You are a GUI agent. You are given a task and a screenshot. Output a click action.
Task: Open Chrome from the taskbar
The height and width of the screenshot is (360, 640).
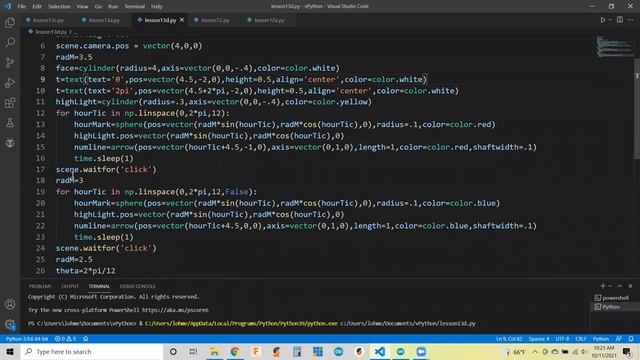click(x=235, y=351)
